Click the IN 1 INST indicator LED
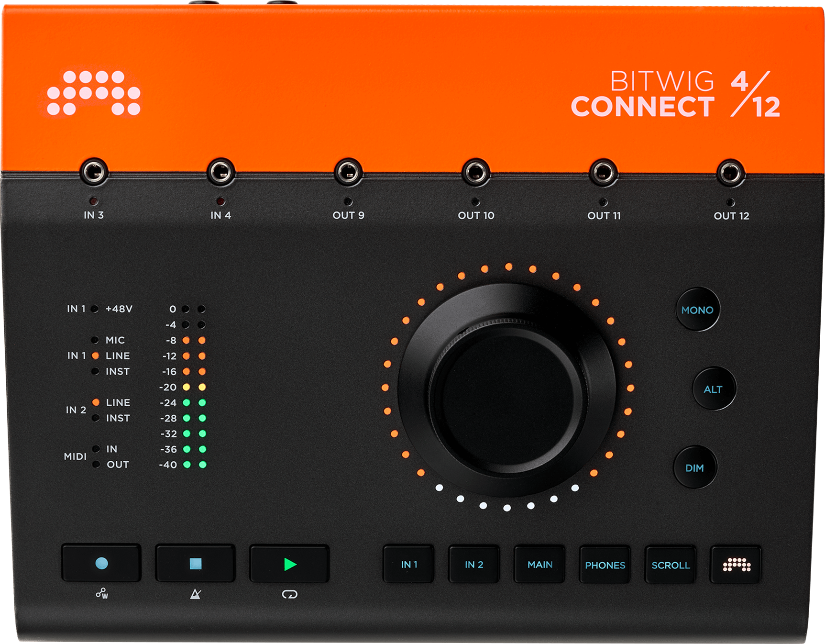825x644 pixels. click(95, 371)
